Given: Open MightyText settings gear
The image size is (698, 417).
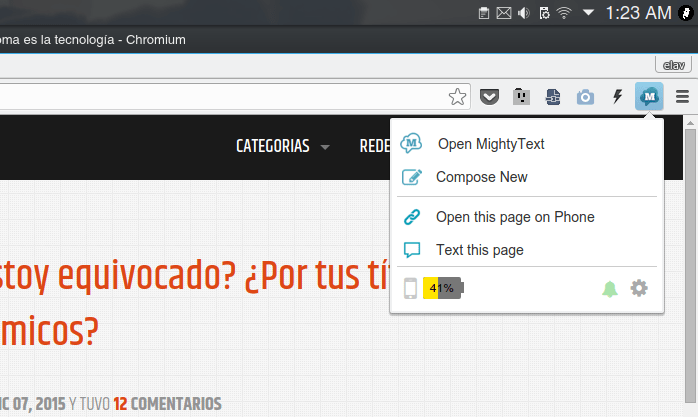Looking at the screenshot, I should click(x=639, y=289).
